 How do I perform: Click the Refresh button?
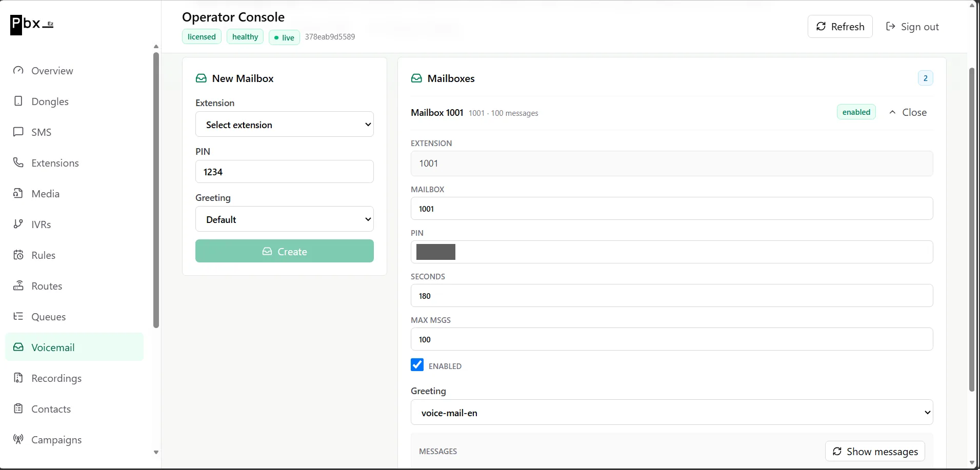[x=840, y=27]
